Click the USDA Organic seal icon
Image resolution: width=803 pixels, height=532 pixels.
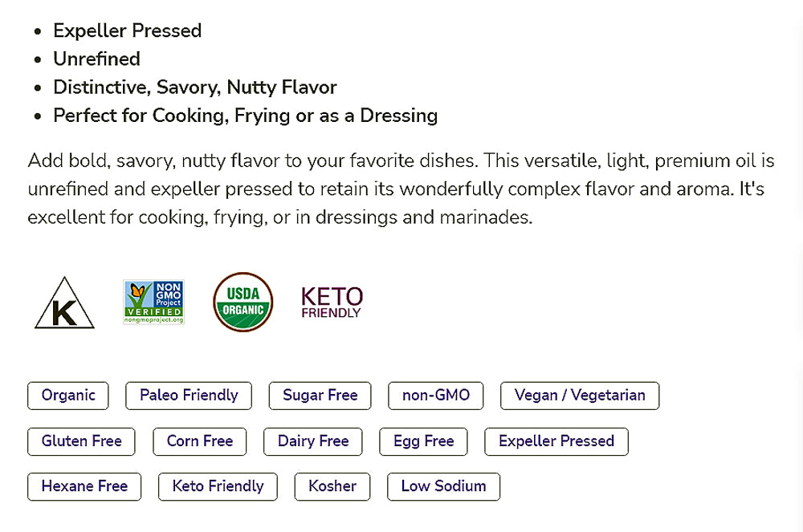click(243, 302)
